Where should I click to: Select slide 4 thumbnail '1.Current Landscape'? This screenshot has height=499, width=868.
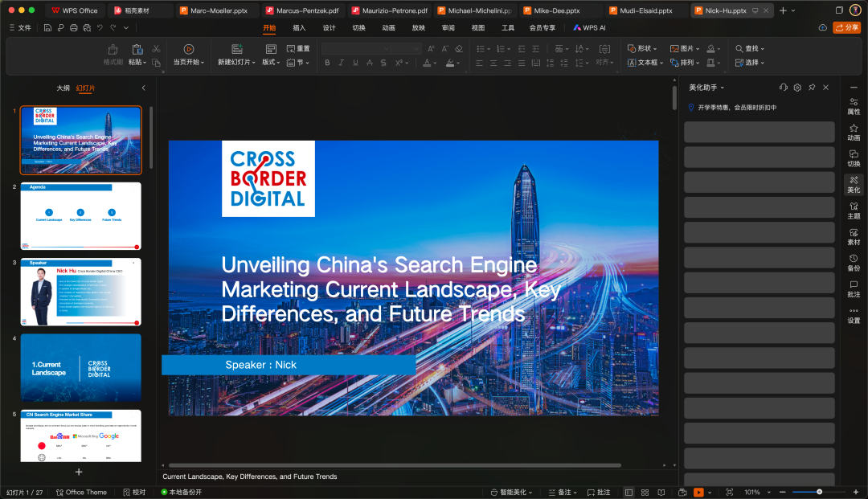[x=81, y=367]
